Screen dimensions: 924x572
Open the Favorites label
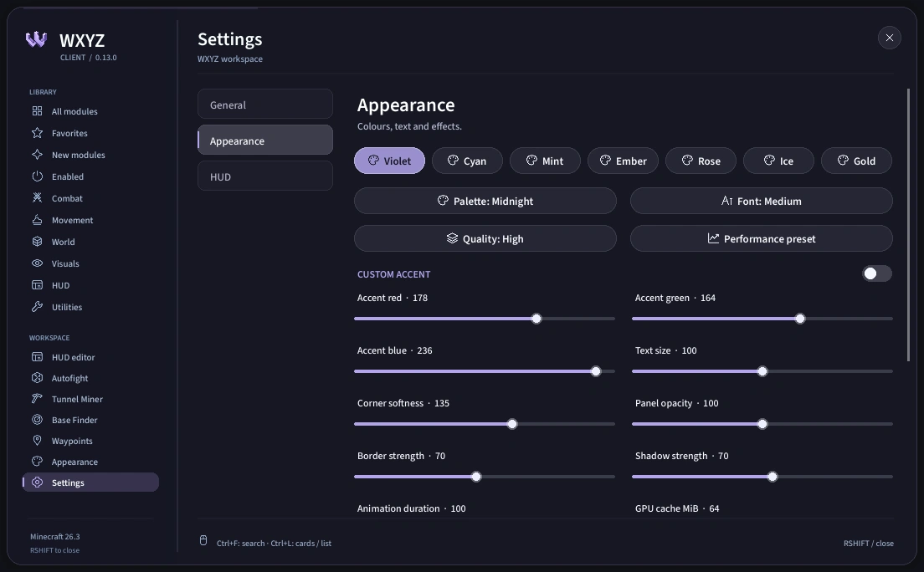[69, 133]
